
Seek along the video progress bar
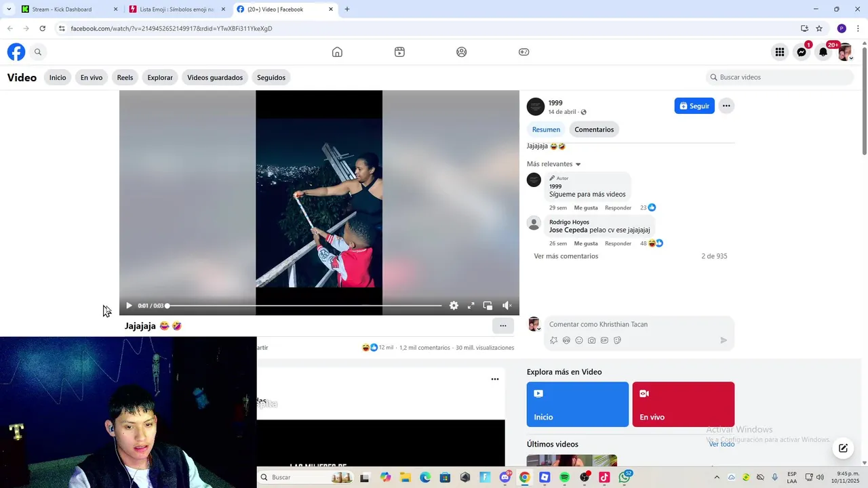(x=304, y=306)
